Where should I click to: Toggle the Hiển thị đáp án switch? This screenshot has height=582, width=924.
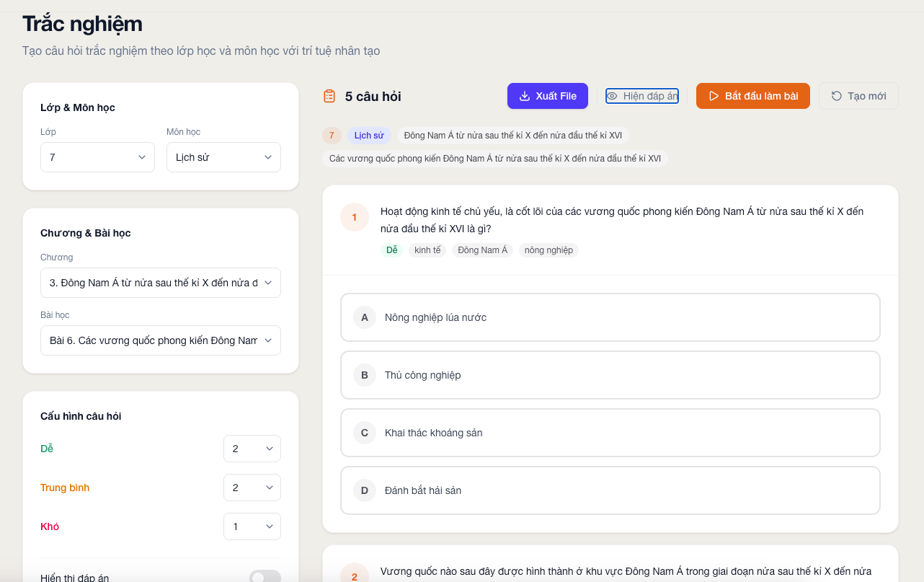coord(265,578)
